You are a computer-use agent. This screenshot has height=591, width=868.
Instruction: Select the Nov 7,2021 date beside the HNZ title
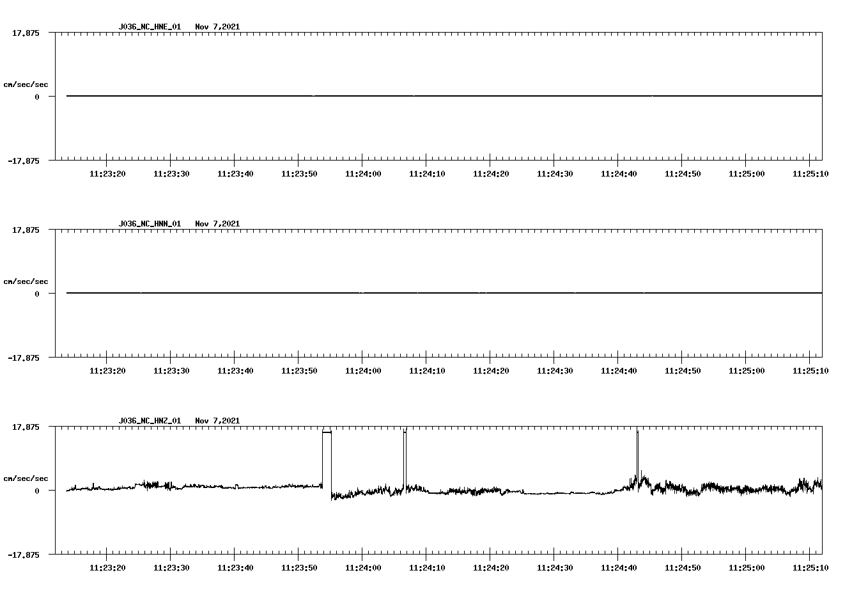pyautogui.click(x=217, y=421)
